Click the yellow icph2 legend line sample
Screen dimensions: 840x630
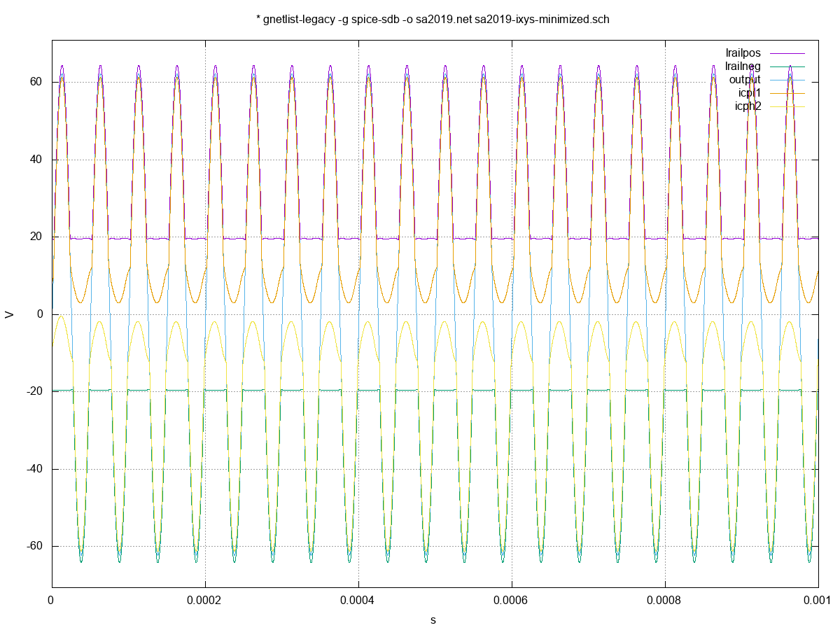[788, 106]
